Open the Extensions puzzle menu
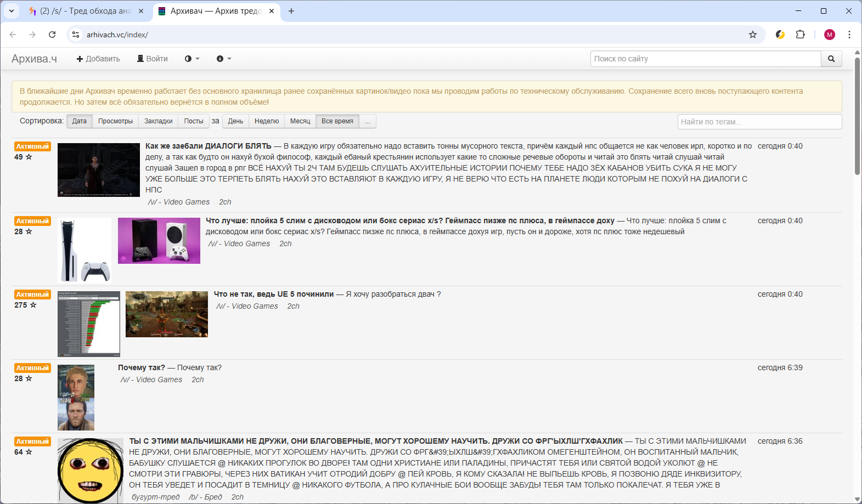Screen dimensions: 862x504 tap(801, 35)
